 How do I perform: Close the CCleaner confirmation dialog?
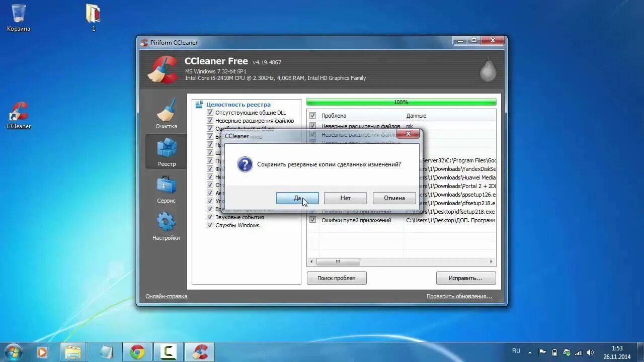pyautogui.click(x=408, y=134)
